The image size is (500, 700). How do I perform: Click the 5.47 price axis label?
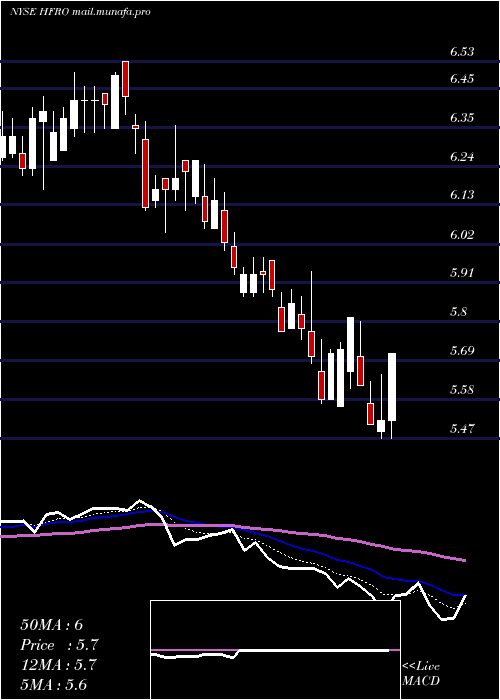point(462,429)
